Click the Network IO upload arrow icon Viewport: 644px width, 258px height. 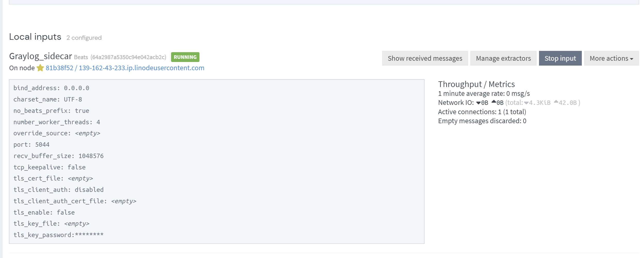click(x=494, y=102)
